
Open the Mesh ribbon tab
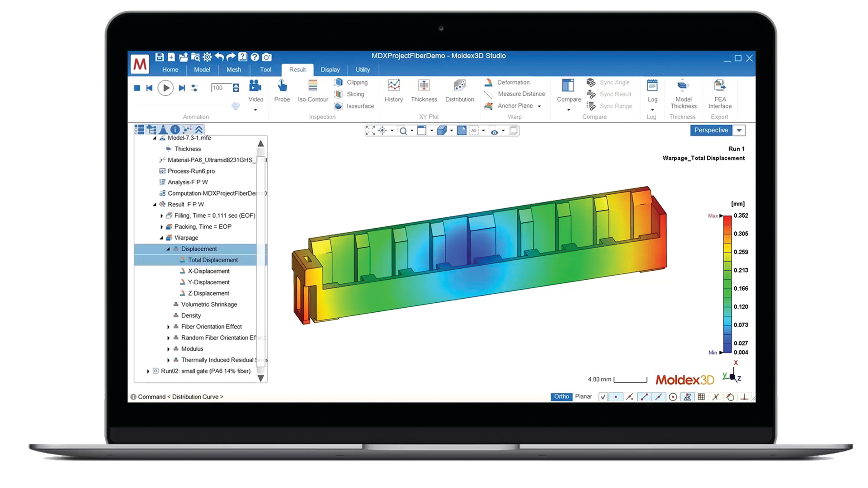click(x=234, y=70)
